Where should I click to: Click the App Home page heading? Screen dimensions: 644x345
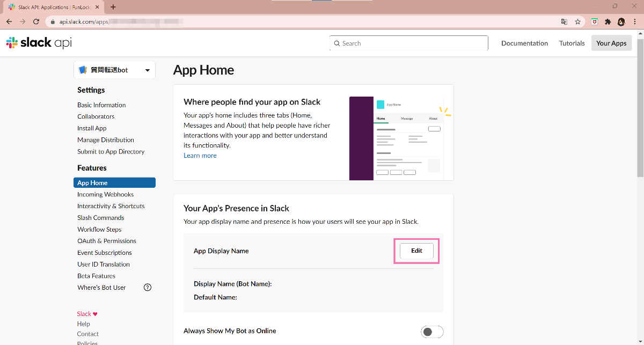click(203, 70)
